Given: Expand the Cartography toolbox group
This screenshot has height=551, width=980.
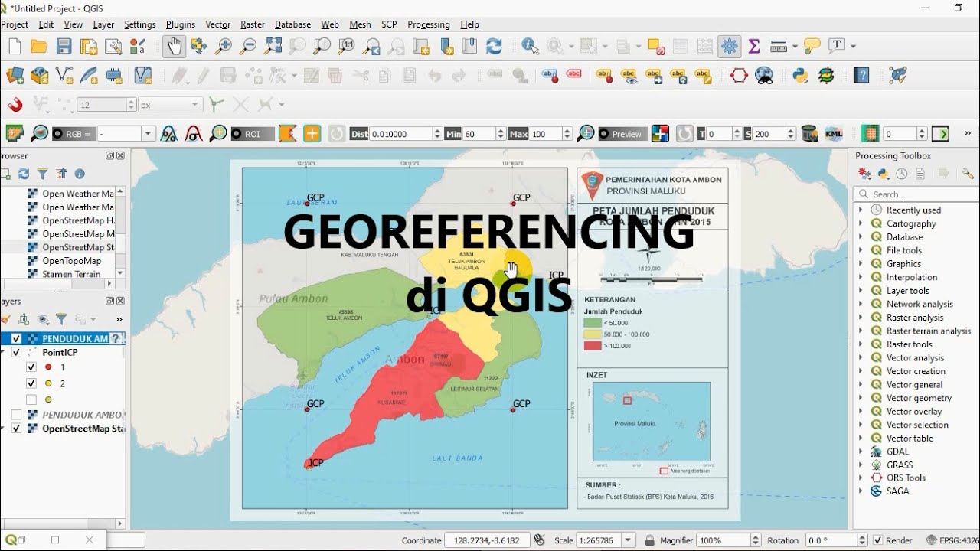Looking at the screenshot, I should 861,223.
